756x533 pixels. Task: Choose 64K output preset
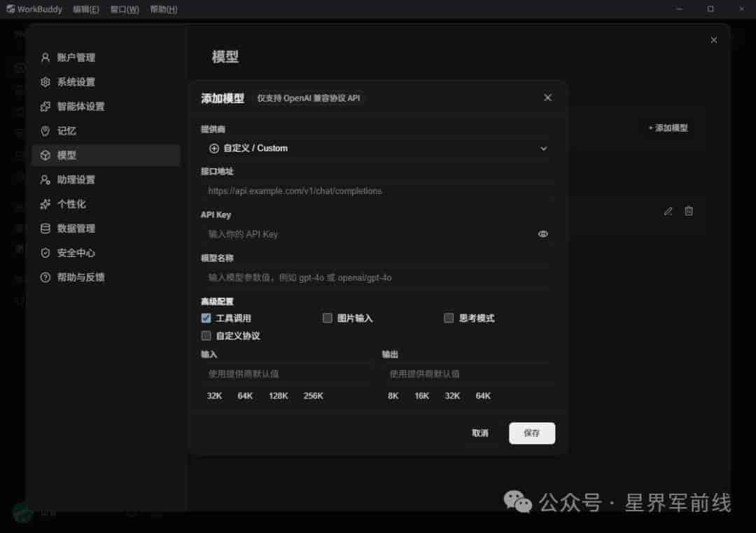point(483,396)
